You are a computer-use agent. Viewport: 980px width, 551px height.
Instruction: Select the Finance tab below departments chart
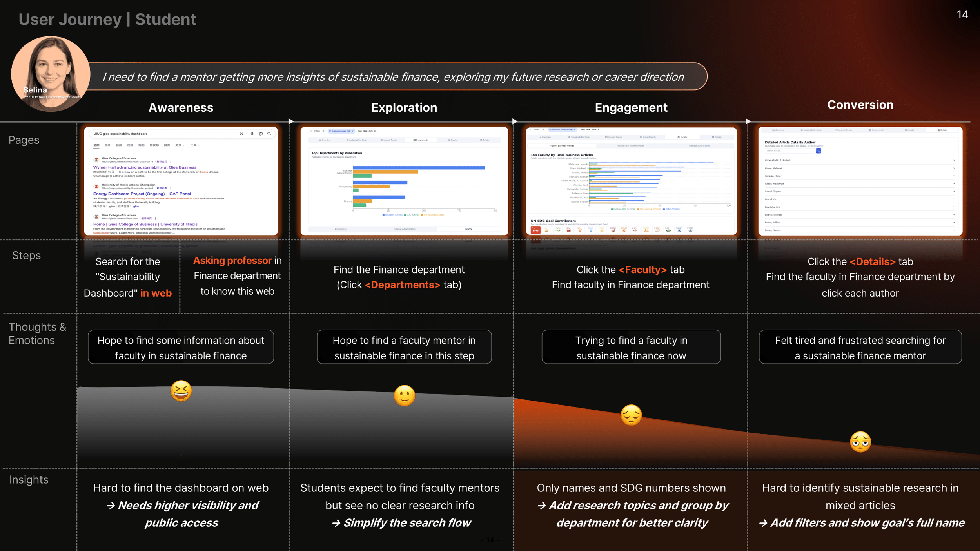coord(468,229)
